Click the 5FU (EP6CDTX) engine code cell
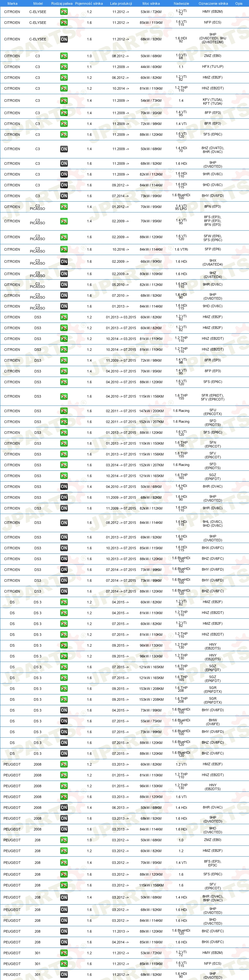 coord(213,412)
